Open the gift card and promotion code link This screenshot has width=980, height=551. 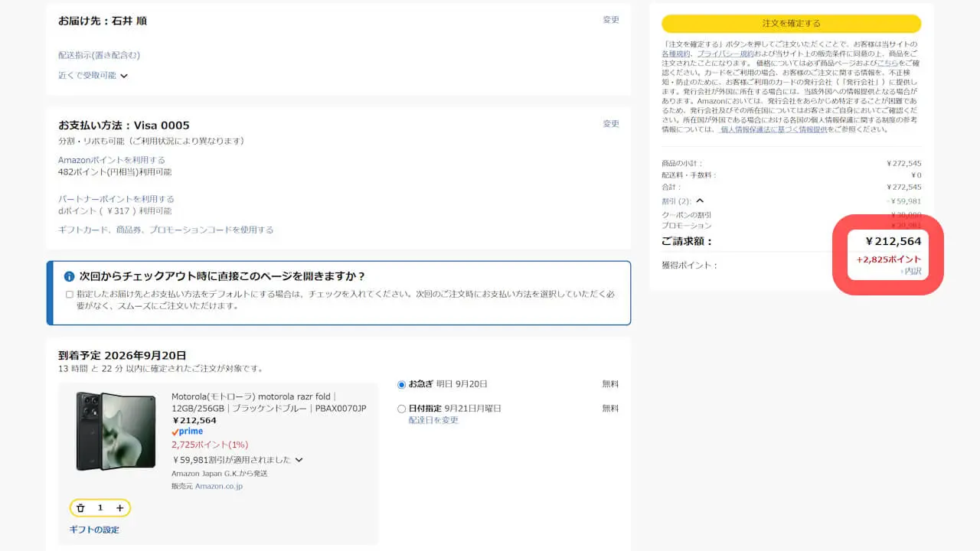tap(165, 230)
